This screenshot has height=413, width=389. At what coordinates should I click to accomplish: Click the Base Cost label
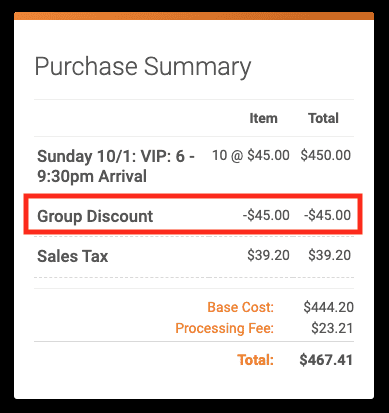240,307
